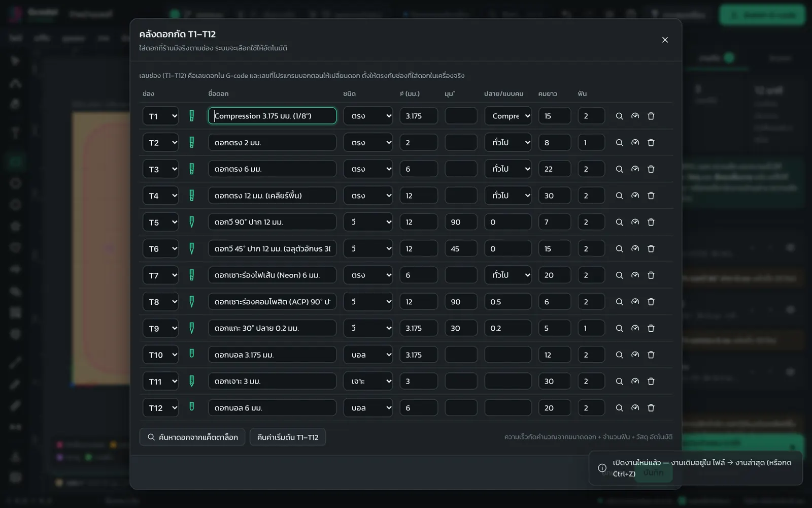Click the Compression 3.175 name field
This screenshot has width=812, height=508.
click(x=272, y=116)
